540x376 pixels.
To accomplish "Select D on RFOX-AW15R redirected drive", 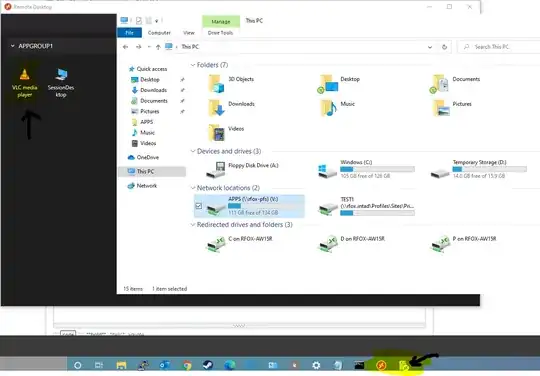I will [x=351, y=243].
